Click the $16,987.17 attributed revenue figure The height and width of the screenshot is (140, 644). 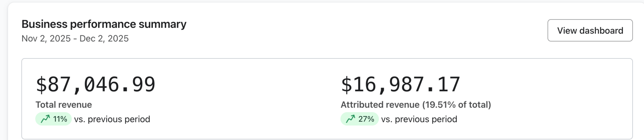(400, 84)
